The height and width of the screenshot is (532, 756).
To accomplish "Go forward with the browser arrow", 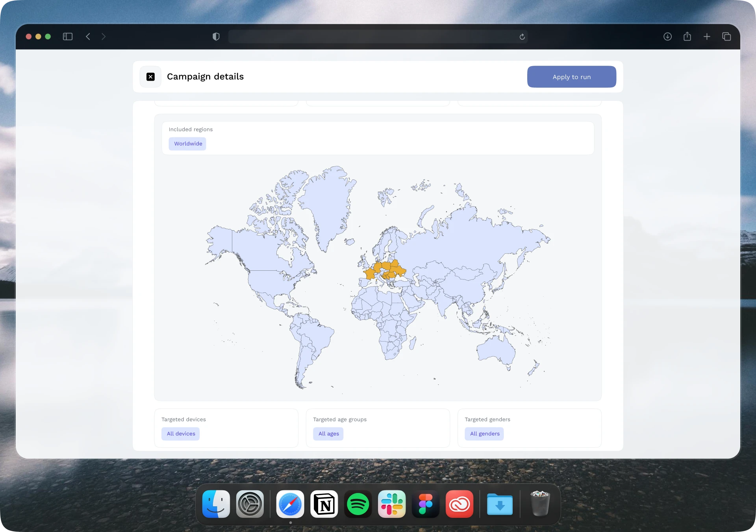I will coord(104,37).
